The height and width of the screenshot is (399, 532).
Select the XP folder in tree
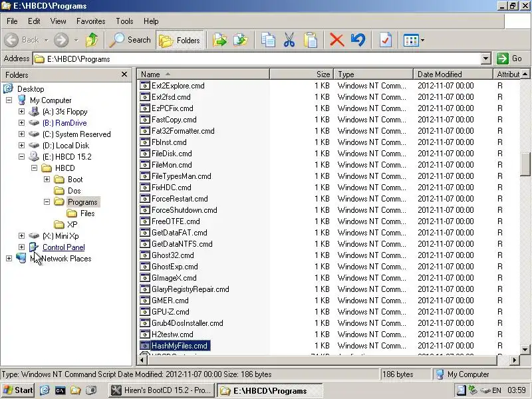[x=72, y=225]
